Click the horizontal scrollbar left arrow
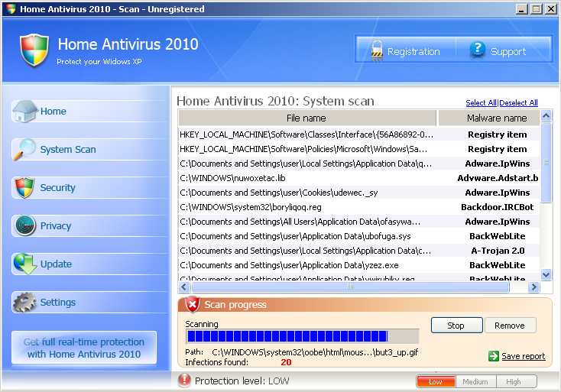 184,287
